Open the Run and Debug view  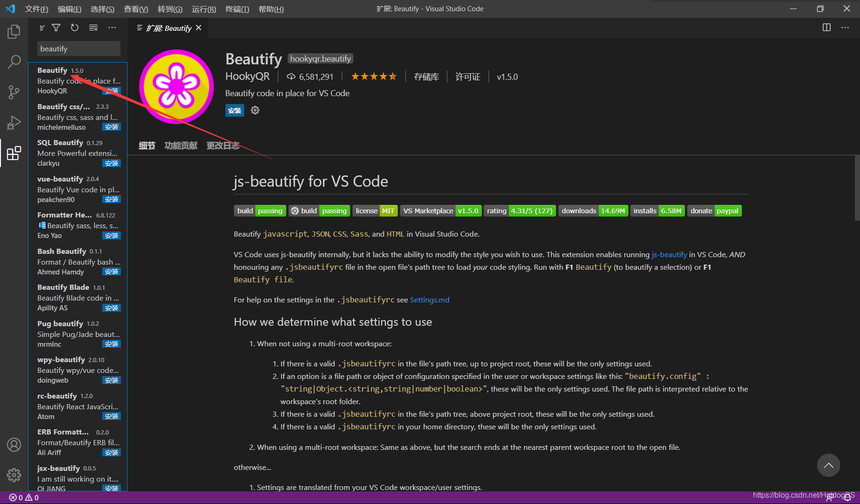click(x=14, y=122)
